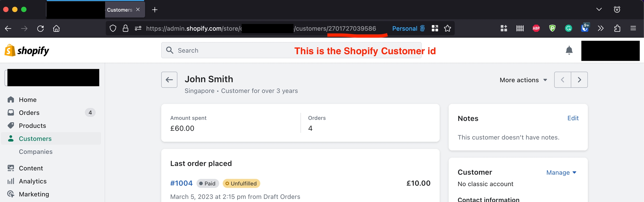
Task: Show more extensions overflow chevrons
Action: pyautogui.click(x=600, y=28)
